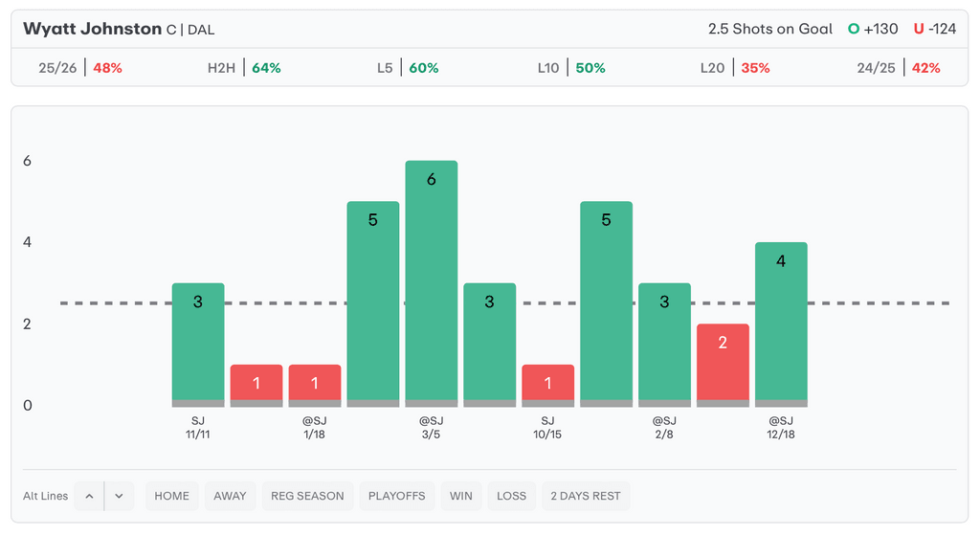Toggle the HOME games filter
980x536 pixels.
click(172, 496)
